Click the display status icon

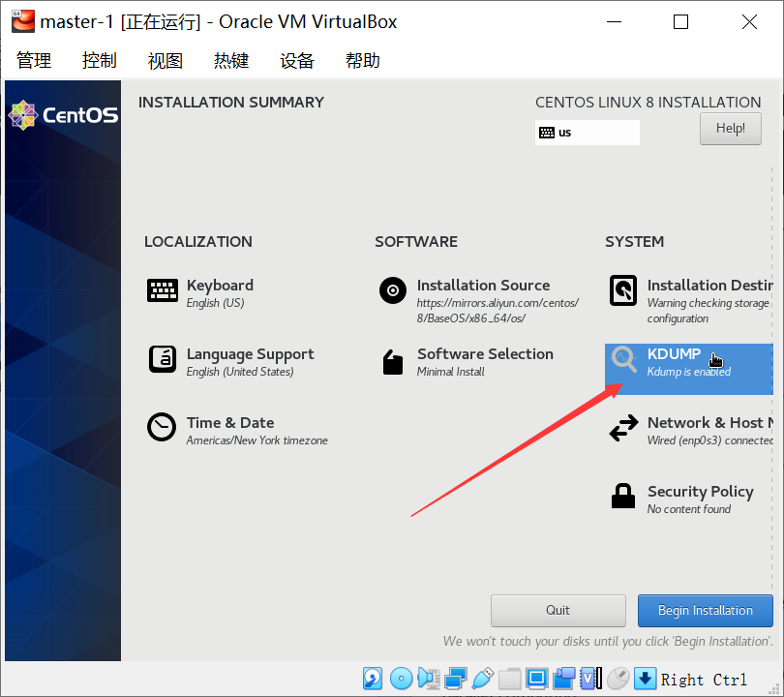pos(536,679)
